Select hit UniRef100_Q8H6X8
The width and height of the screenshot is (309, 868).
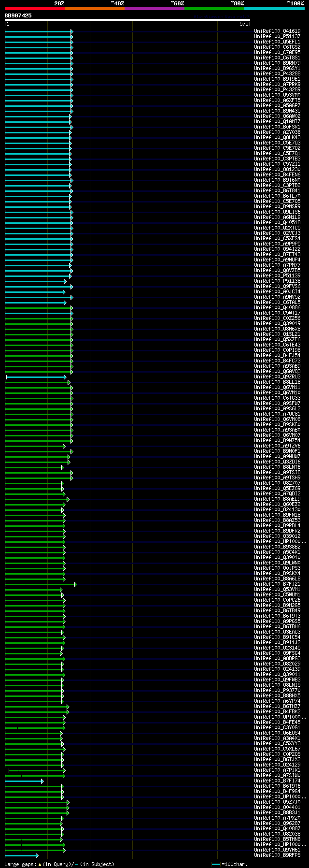tap(277, 329)
